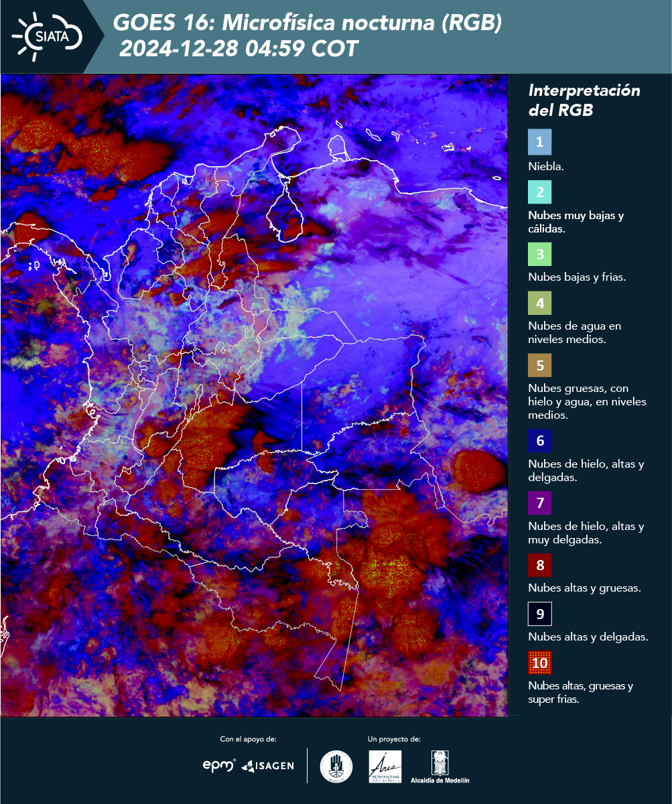Click the 'Nubes bajas y frias.' label
672x804 pixels.
(577, 277)
